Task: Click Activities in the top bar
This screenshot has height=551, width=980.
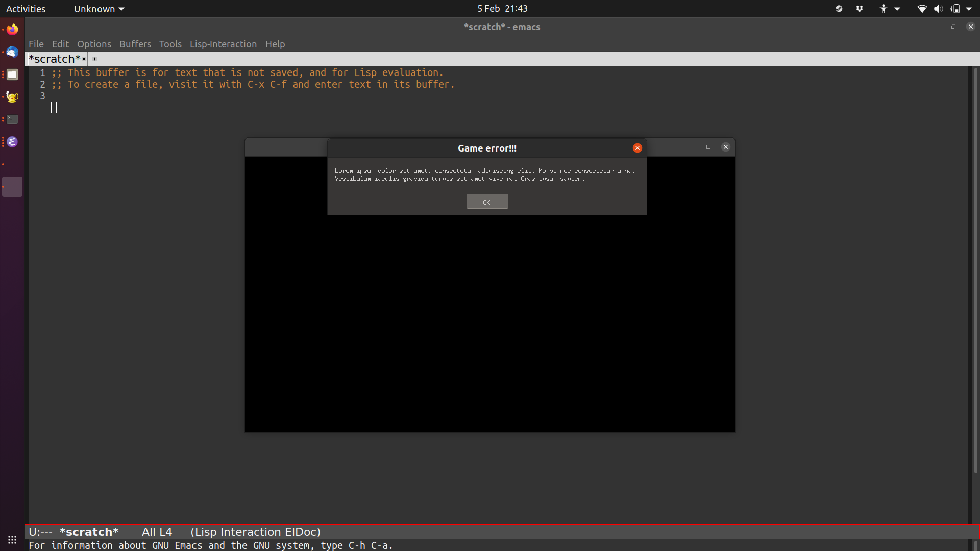Action: pos(26,9)
